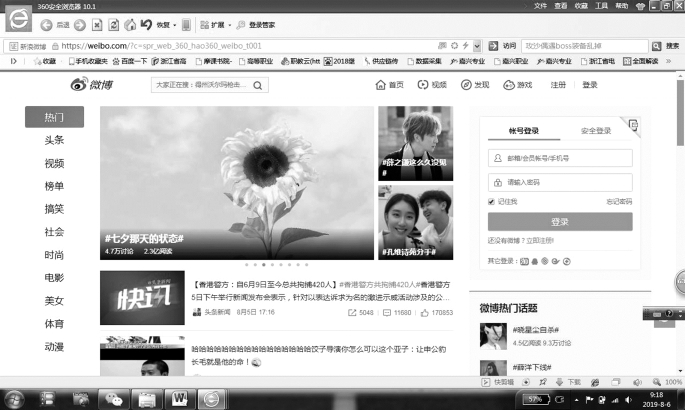
Task: Open the 收藏 menu
Action: pos(581,6)
